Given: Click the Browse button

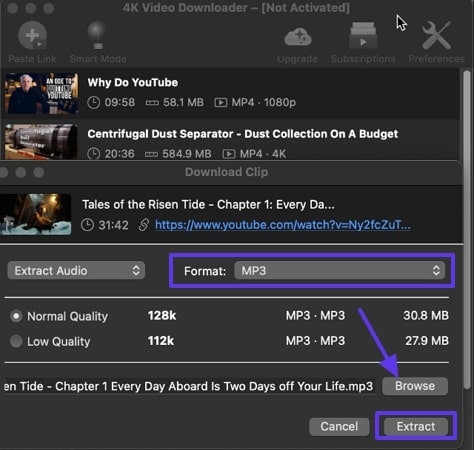Looking at the screenshot, I should [415, 386].
